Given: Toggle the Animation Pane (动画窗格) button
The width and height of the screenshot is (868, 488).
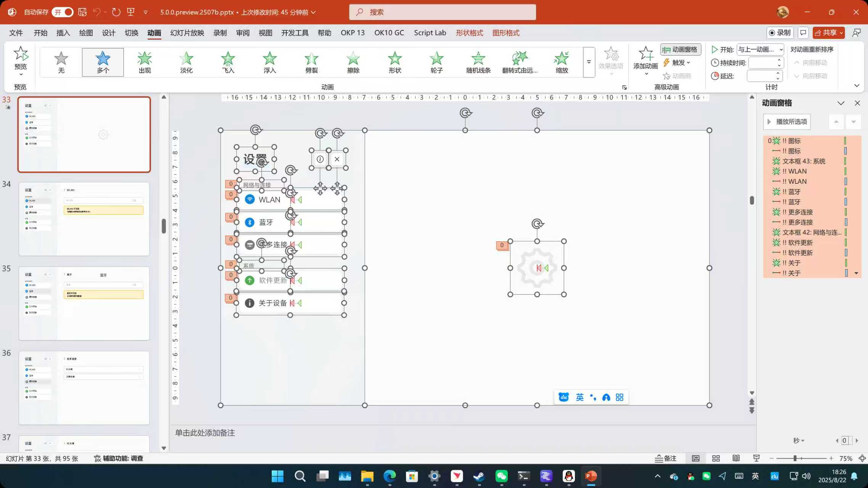Looking at the screenshot, I should [x=680, y=50].
